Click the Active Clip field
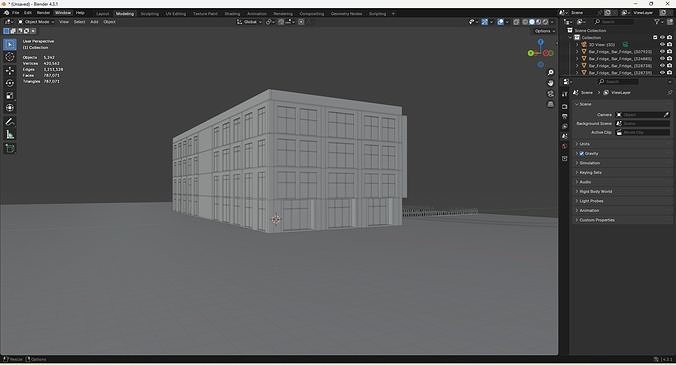The image size is (676, 365). click(642, 132)
